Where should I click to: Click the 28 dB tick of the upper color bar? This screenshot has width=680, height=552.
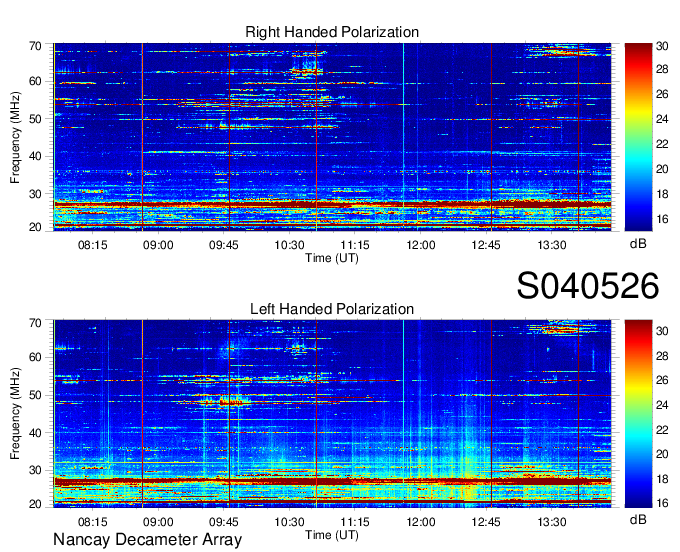(662, 69)
